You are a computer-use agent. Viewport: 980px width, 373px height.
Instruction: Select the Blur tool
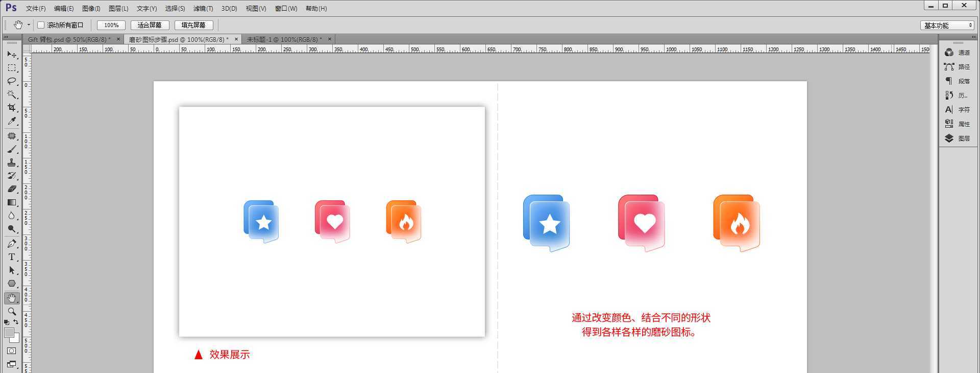point(12,216)
